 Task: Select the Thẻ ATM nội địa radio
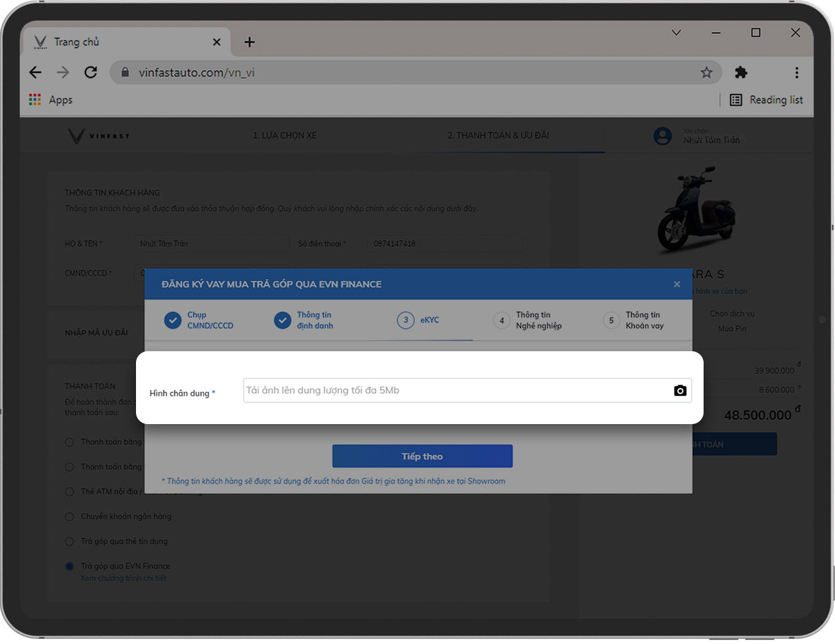coord(69,492)
